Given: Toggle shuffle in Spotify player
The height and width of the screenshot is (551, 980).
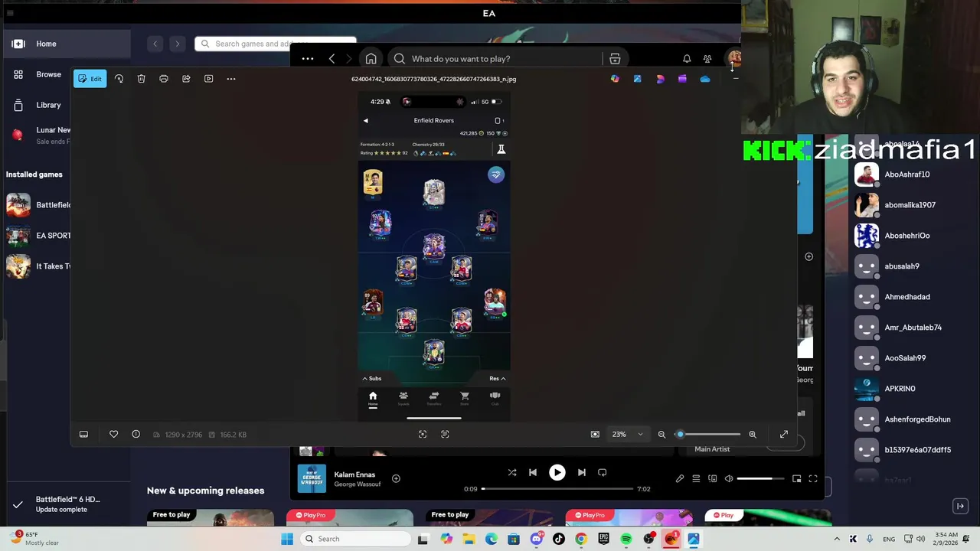Looking at the screenshot, I should [x=512, y=473].
